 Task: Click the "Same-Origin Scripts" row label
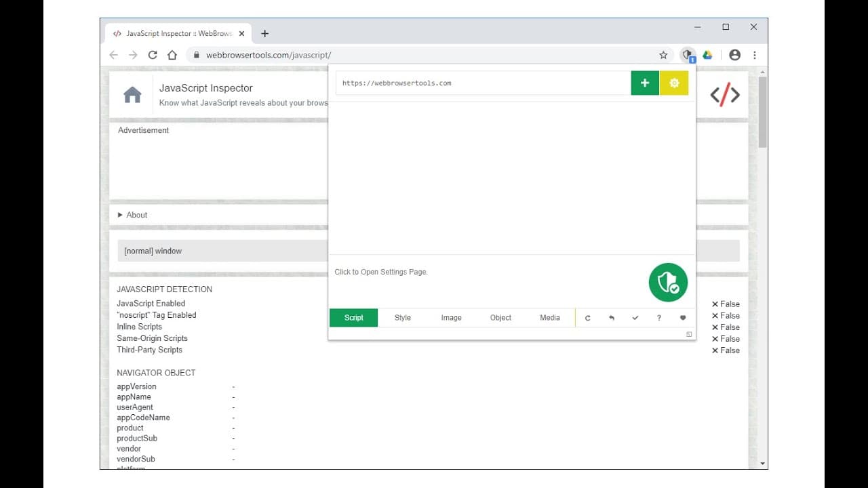[x=152, y=338]
